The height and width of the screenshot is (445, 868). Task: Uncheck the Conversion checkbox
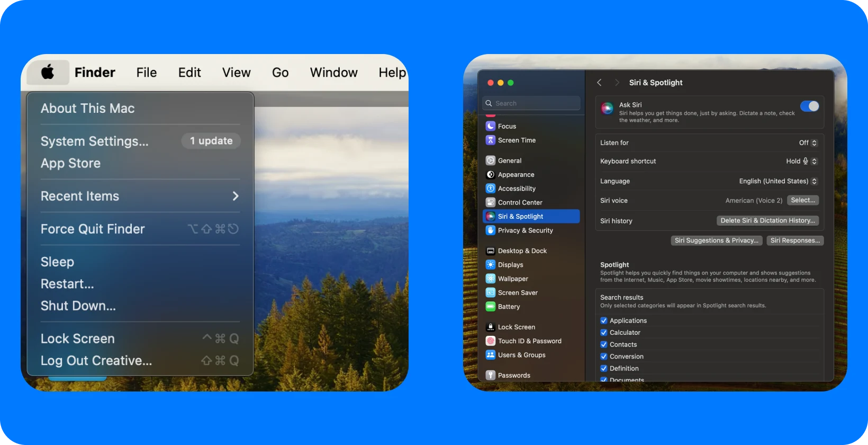(x=604, y=357)
